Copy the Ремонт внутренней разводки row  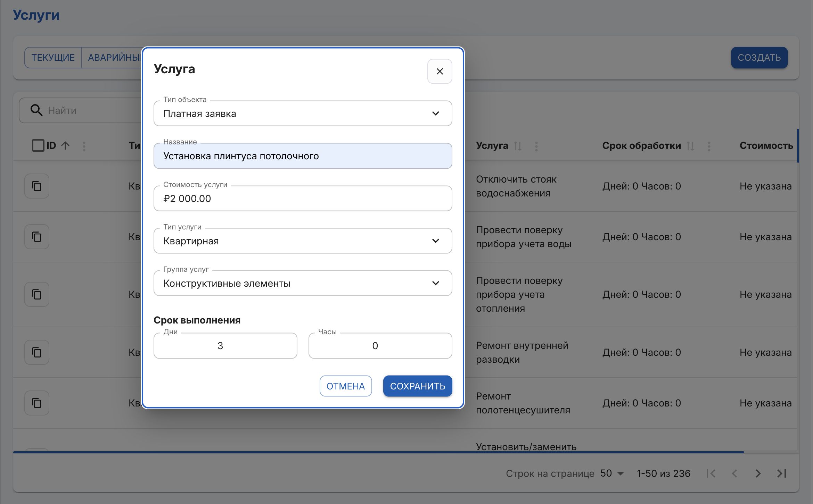coord(36,352)
